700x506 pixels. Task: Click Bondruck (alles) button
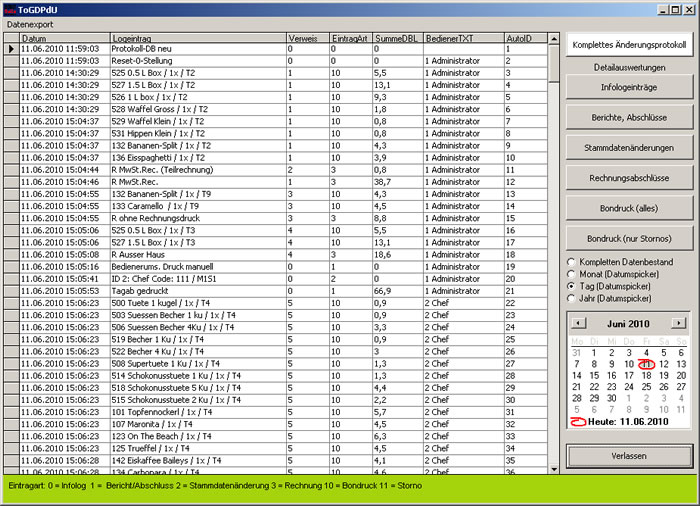click(629, 209)
